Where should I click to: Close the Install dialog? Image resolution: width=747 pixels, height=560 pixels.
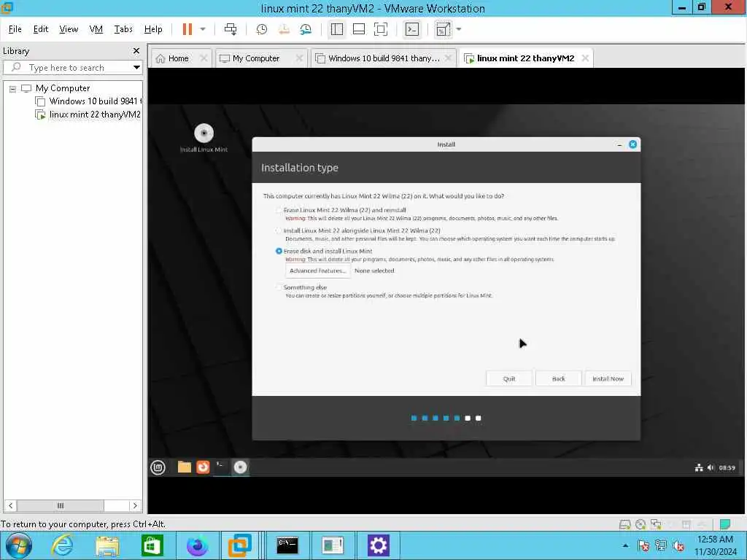coord(632,144)
